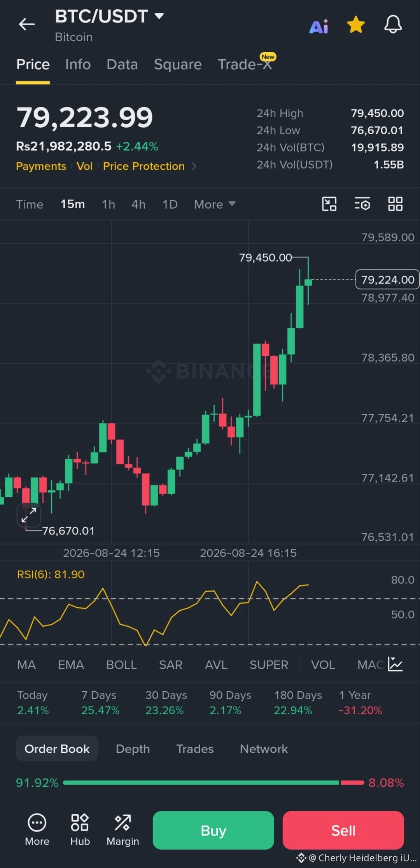Viewport: 420px width, 868px height.
Task: Tap the fullscreen expand chart icon
Action: 29,515
